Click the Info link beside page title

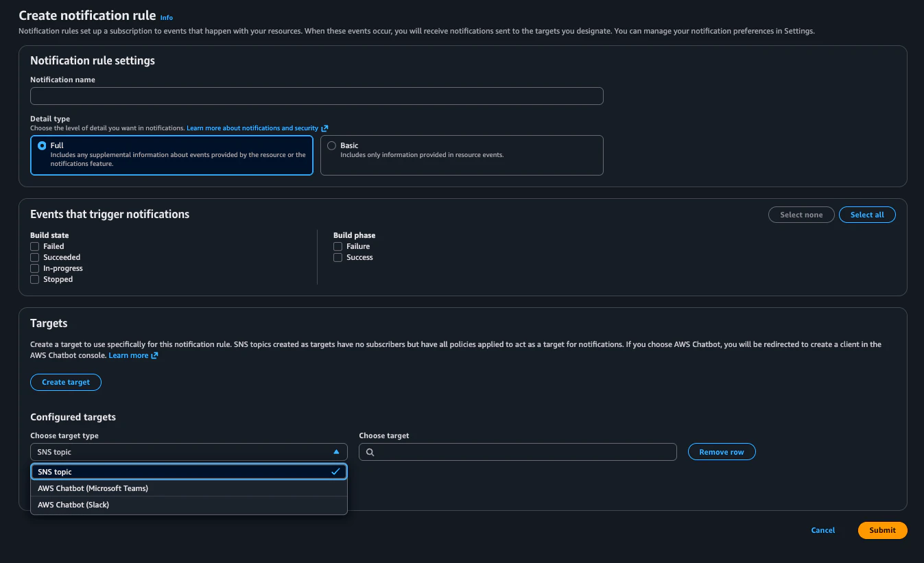point(166,17)
